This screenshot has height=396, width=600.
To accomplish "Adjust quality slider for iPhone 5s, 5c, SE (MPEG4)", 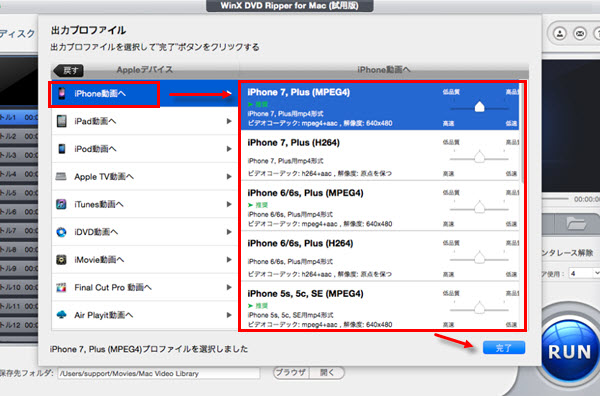I will coord(479,308).
